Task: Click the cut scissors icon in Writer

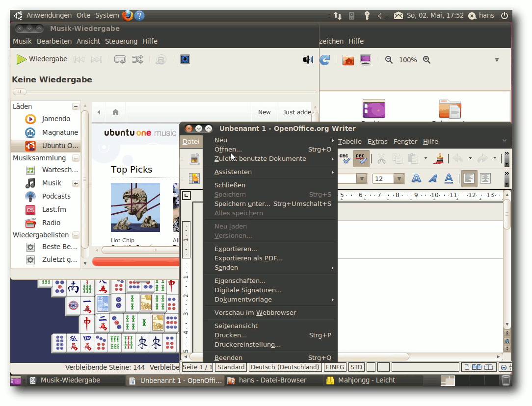Action: tap(381, 158)
